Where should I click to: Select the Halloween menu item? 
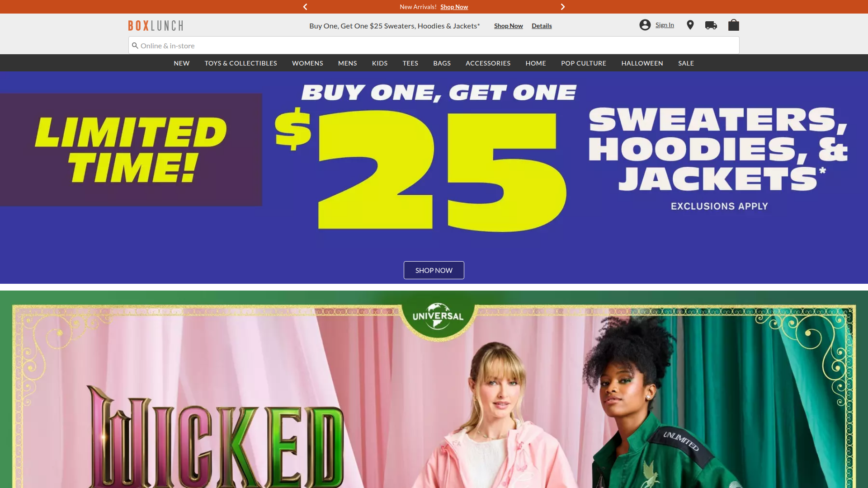(x=642, y=63)
